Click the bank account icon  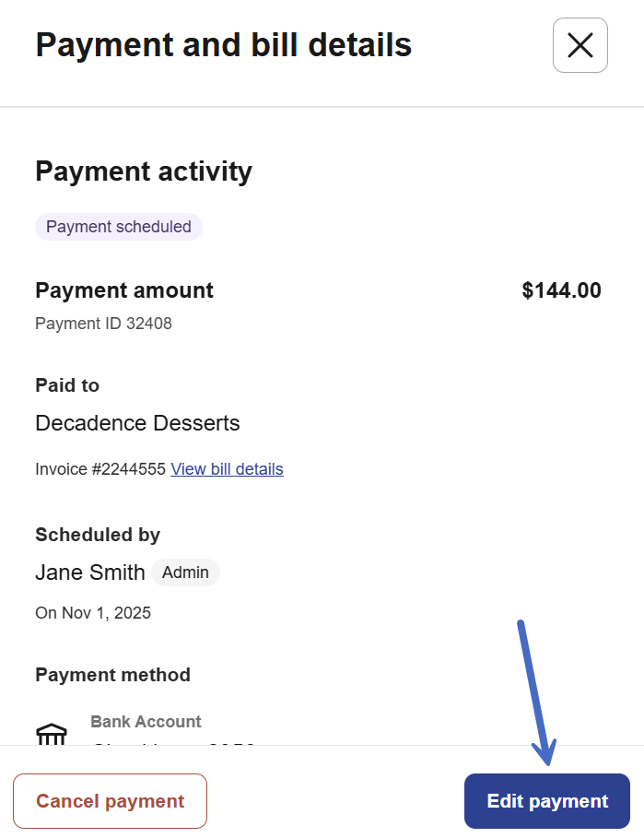pyautogui.click(x=52, y=734)
